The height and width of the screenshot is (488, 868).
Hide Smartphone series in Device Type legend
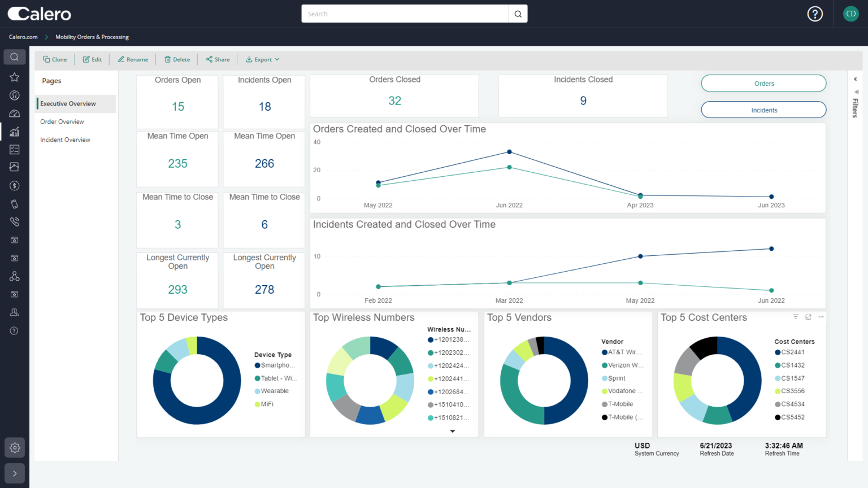pos(275,365)
